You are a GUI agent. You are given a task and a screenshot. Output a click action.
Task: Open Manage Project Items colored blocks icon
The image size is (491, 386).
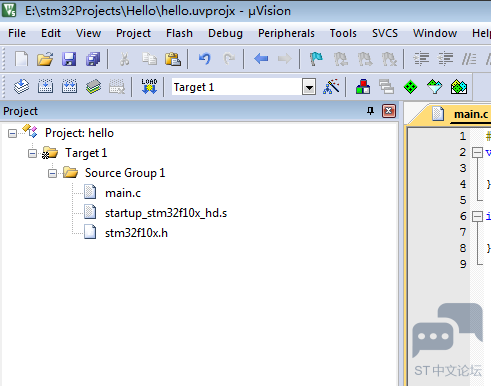[x=363, y=87]
